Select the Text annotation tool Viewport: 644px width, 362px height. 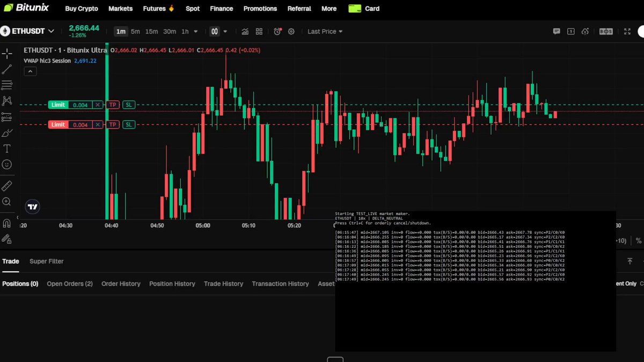point(7,149)
